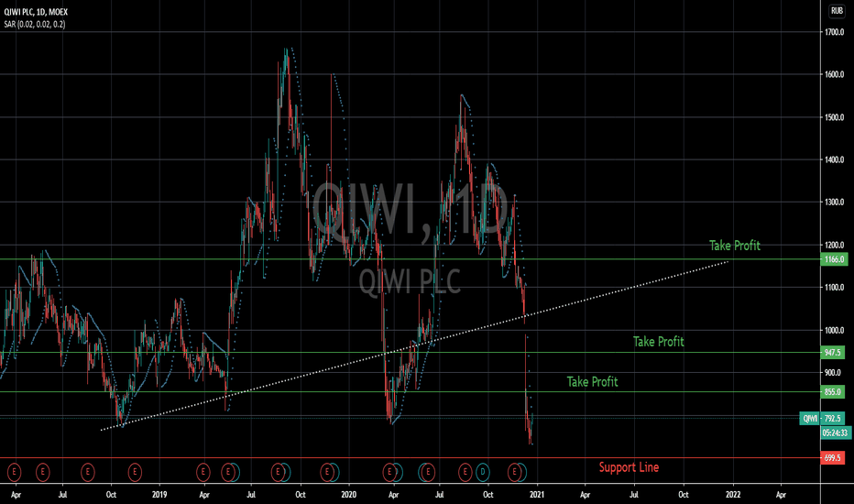
Task: Click the 05:24:33 bar countdown label
Action: click(x=835, y=433)
